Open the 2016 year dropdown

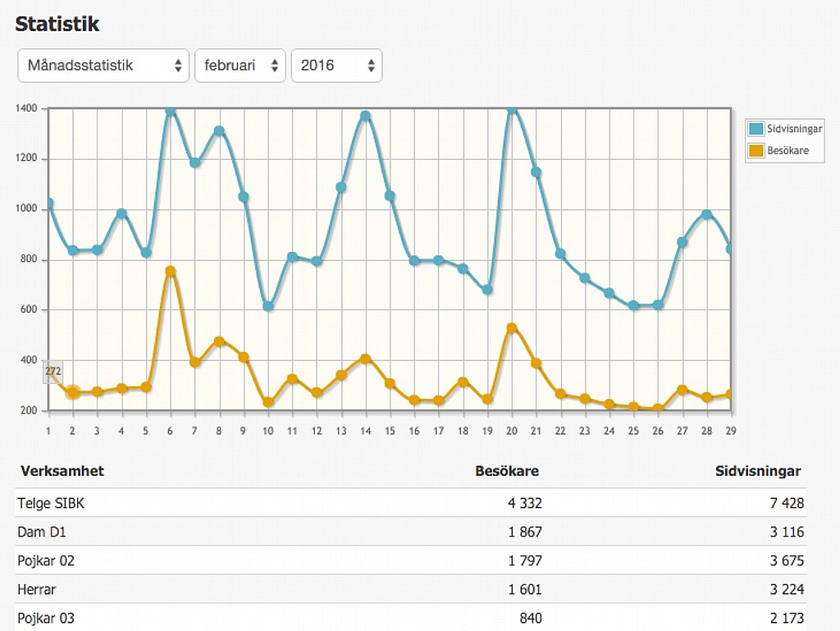[336, 66]
